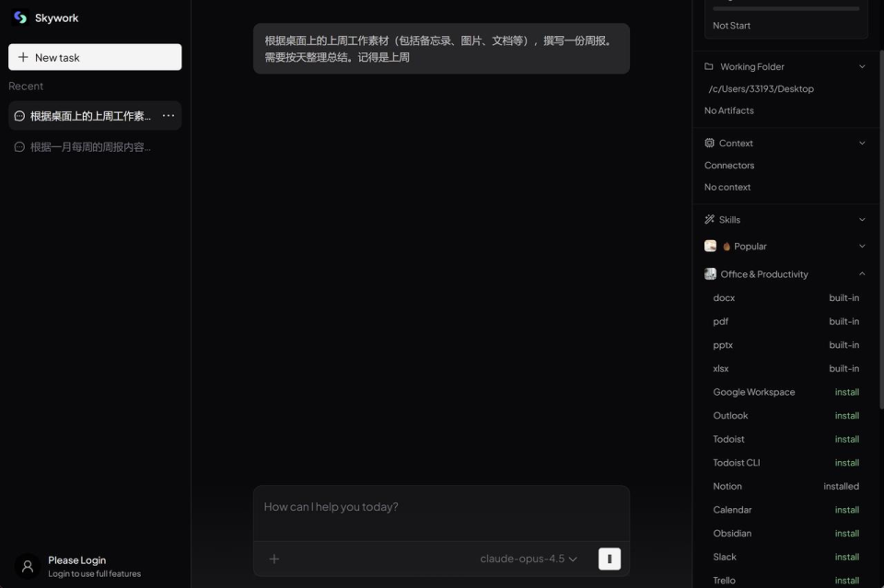The height and width of the screenshot is (588, 884).
Task: Install the Outlook skill
Action: [846, 415]
